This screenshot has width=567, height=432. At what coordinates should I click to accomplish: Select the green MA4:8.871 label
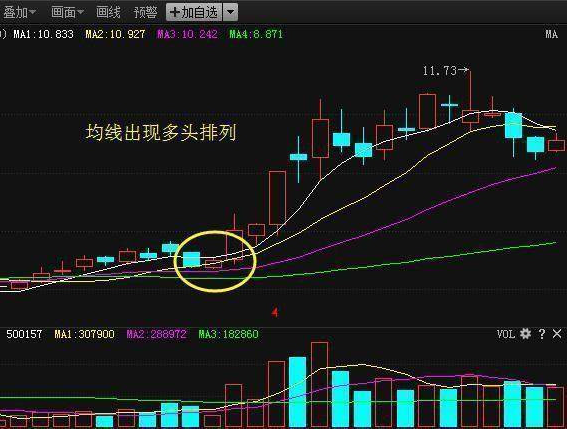[x=256, y=34]
